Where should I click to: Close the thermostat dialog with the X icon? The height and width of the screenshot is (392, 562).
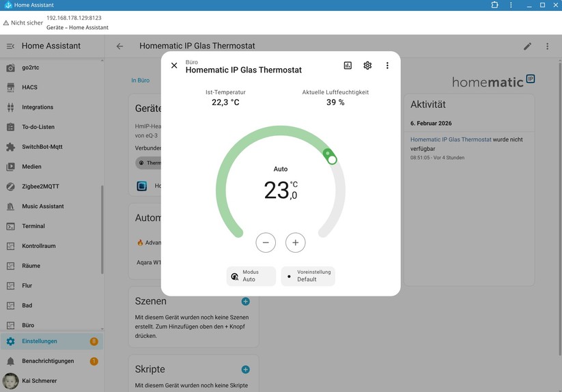click(174, 65)
